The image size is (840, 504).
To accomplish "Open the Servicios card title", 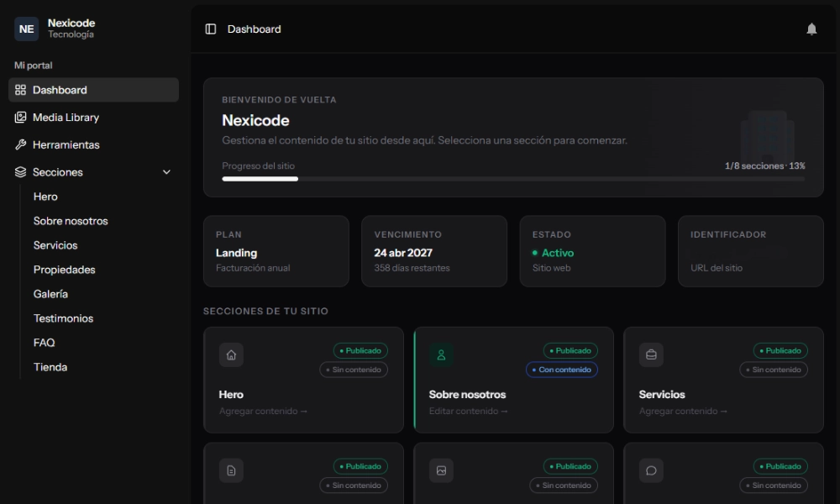I will pyautogui.click(x=662, y=395).
